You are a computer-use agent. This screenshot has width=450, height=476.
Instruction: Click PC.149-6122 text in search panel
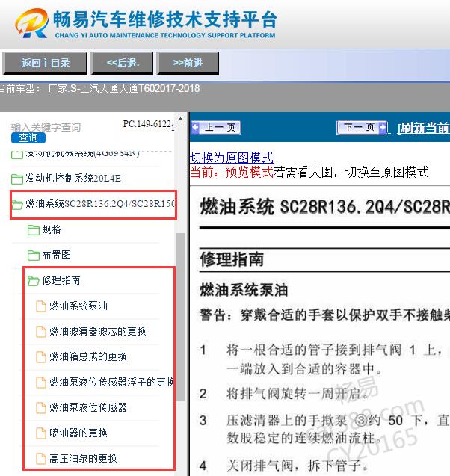(x=147, y=124)
